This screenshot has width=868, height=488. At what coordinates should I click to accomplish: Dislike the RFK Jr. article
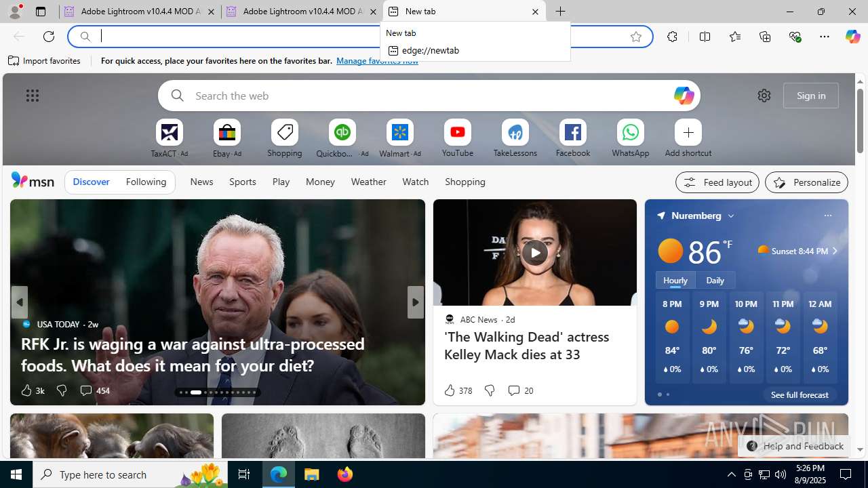[x=62, y=390]
